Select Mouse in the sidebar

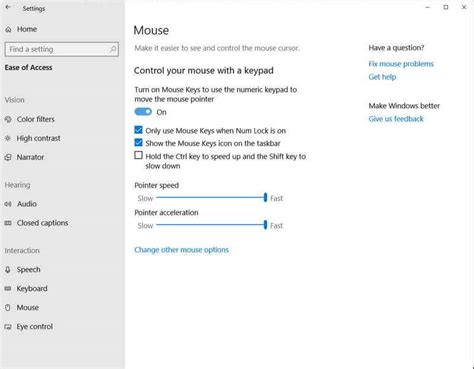point(28,308)
